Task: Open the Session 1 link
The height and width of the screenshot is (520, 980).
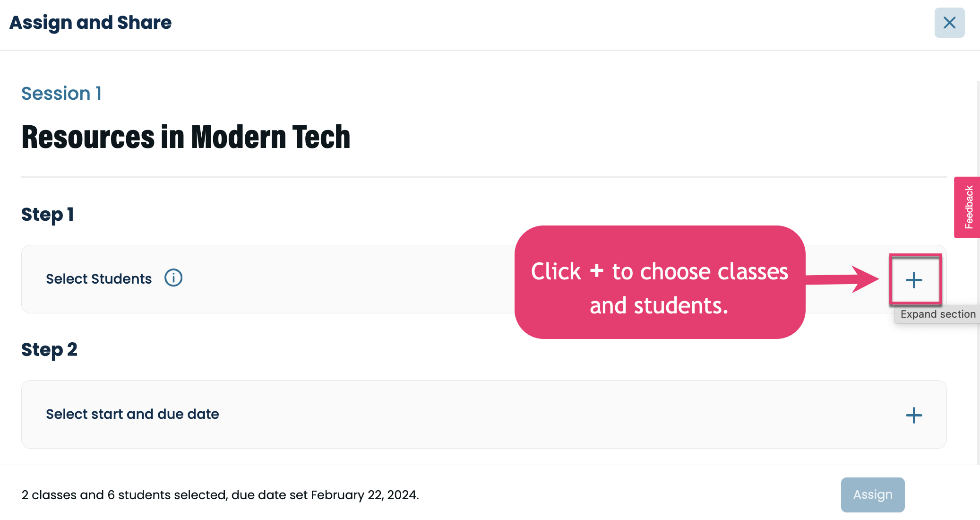Action: 61,93
